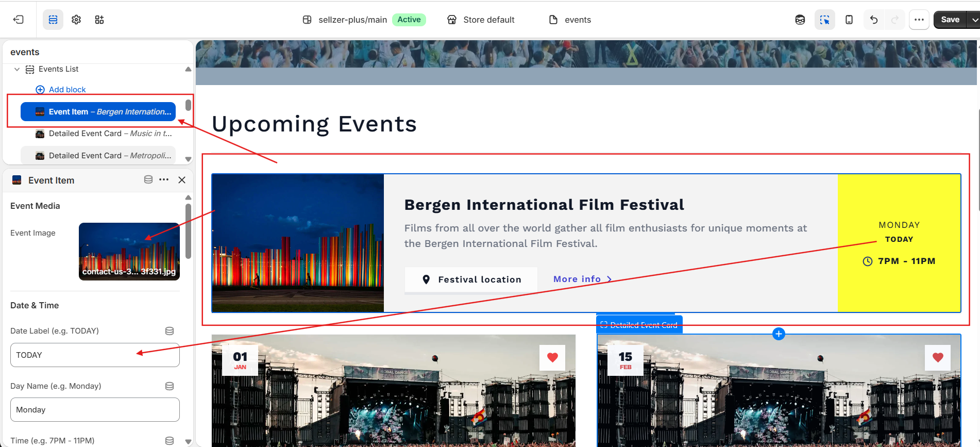Click the Event Media section heading
This screenshot has width=980, height=447.
point(35,206)
